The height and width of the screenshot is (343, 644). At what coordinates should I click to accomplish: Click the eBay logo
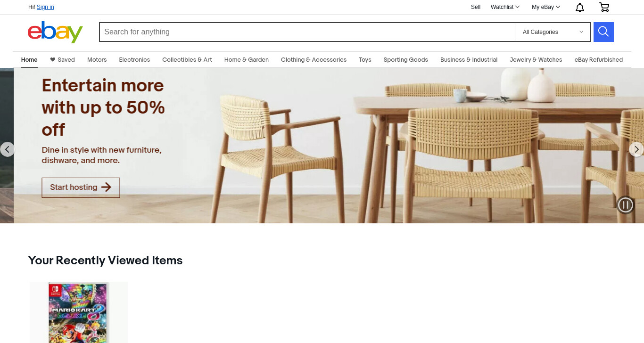point(55,32)
